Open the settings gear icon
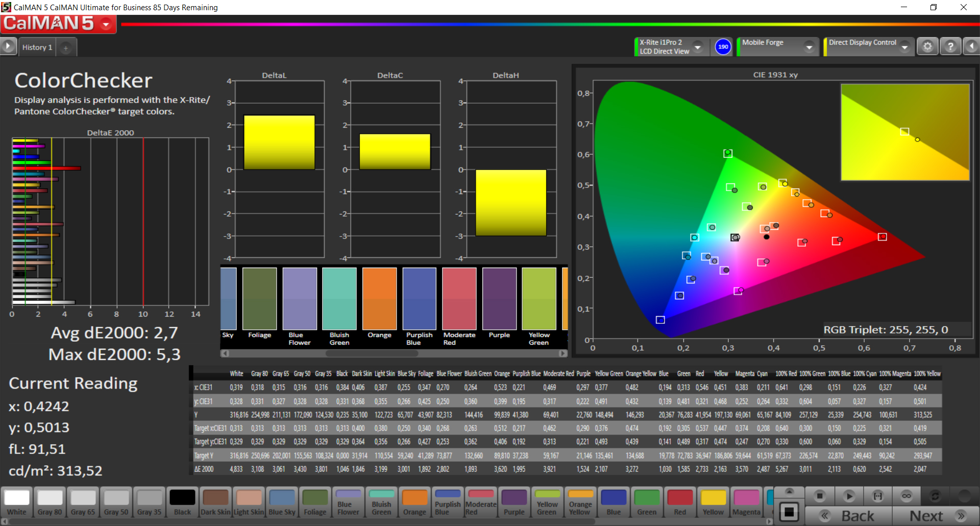The image size is (980, 526). 927,46
